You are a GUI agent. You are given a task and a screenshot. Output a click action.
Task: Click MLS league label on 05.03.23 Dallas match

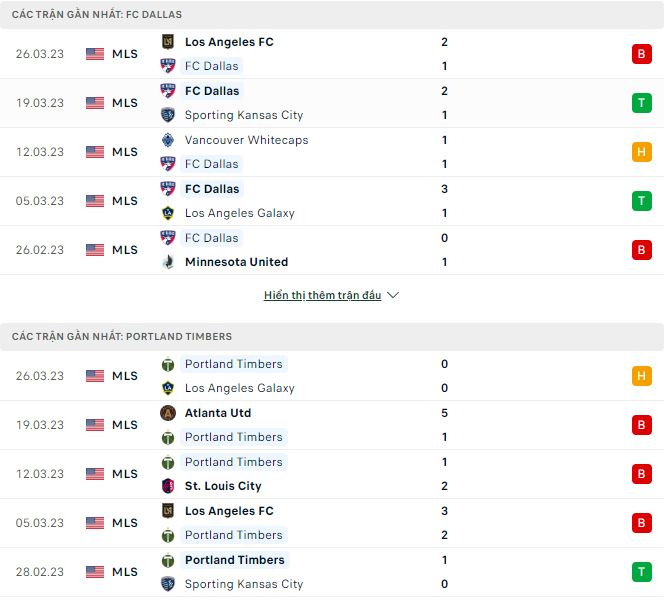(x=125, y=201)
